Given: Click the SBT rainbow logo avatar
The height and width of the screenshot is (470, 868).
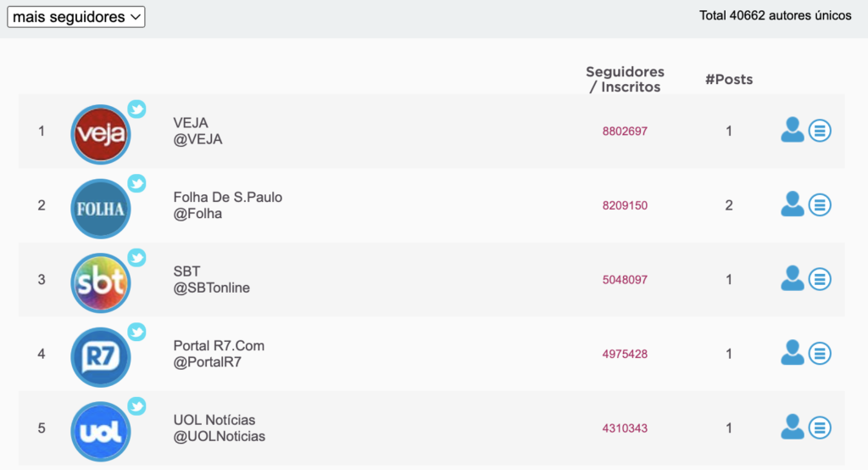Looking at the screenshot, I should coord(101,283).
